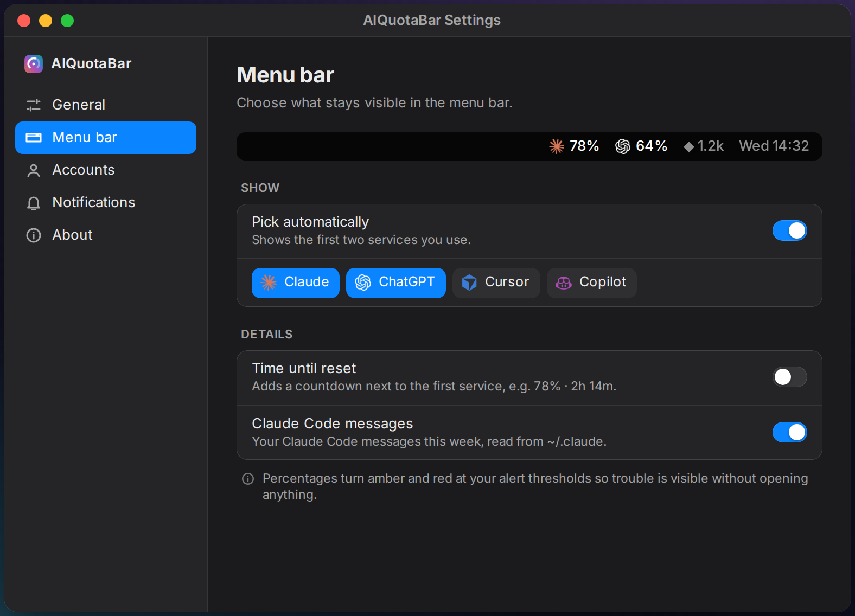Click the Accounts person icon in the sidebar
The width and height of the screenshot is (855, 616).
coord(34,170)
